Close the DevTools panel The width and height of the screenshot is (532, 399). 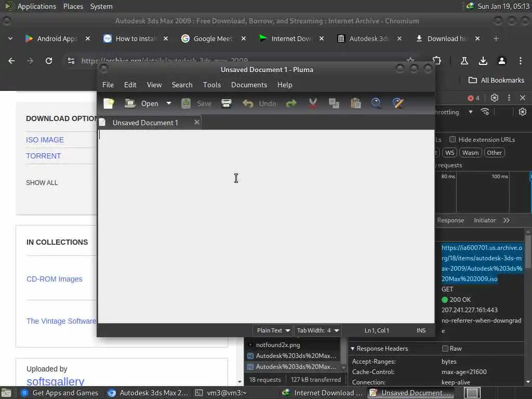coord(523,98)
